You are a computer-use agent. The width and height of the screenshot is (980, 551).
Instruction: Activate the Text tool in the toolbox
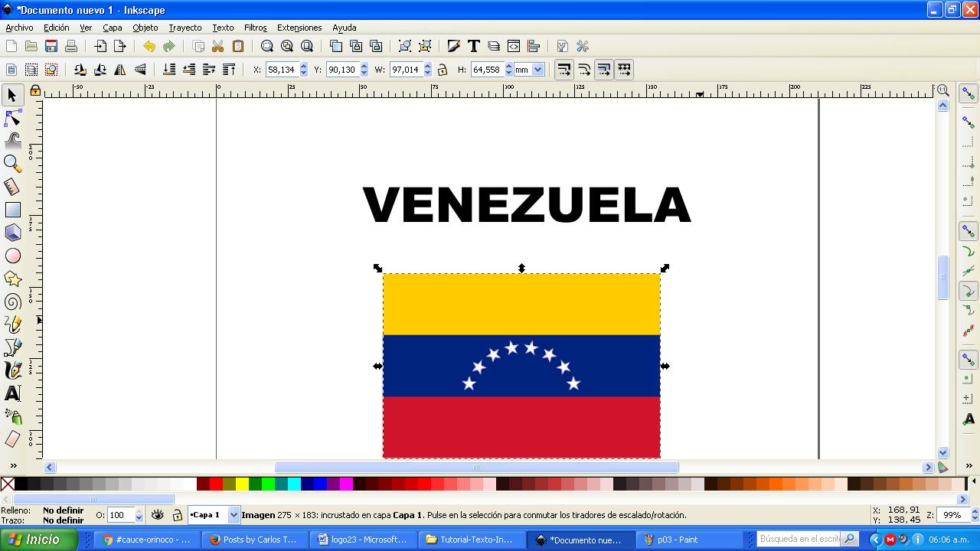pyautogui.click(x=13, y=393)
